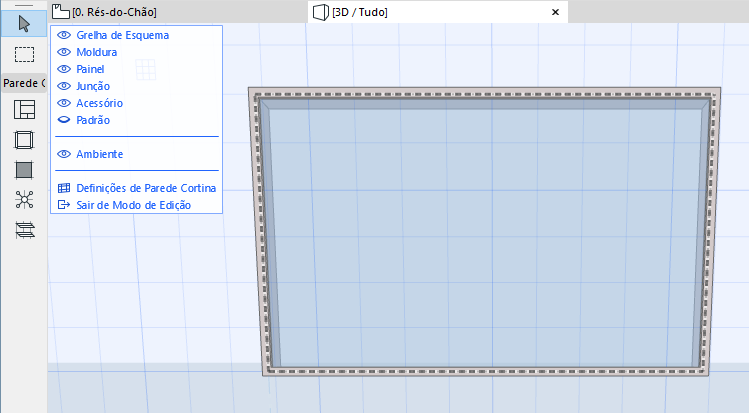Image resolution: width=749 pixels, height=413 pixels.
Task: Click the exit edit mode icon
Action: pyautogui.click(x=64, y=205)
